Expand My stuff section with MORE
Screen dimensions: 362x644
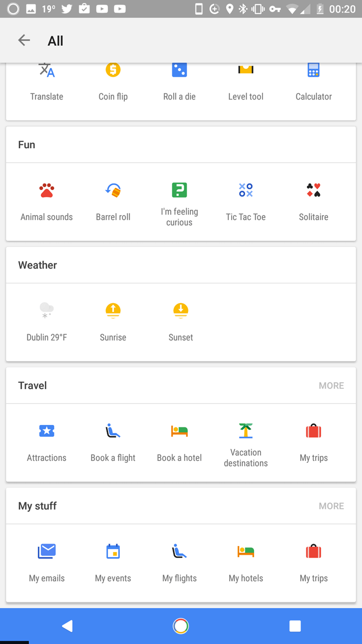pos(331,506)
